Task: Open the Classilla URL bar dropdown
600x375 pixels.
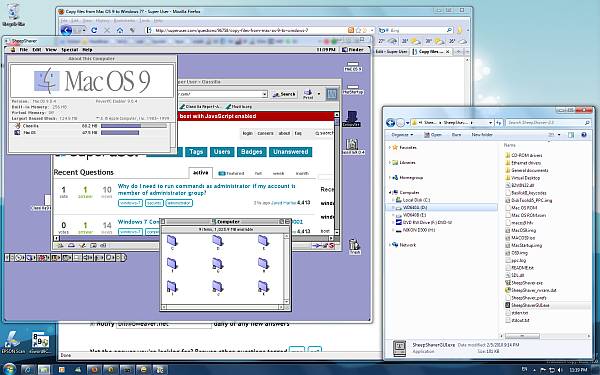Action: [x=264, y=94]
